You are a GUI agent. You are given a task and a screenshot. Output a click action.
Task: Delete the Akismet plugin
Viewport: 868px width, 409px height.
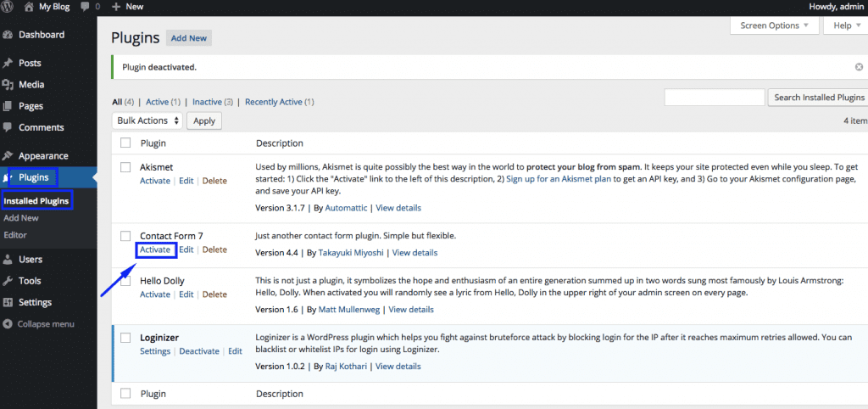click(x=214, y=181)
